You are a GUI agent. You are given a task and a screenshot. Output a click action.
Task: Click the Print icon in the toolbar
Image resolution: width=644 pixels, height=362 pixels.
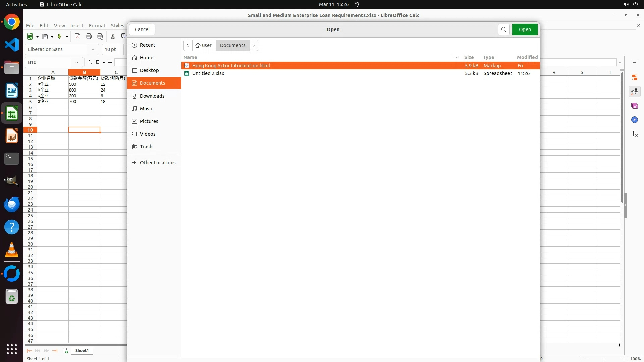[x=89, y=37]
